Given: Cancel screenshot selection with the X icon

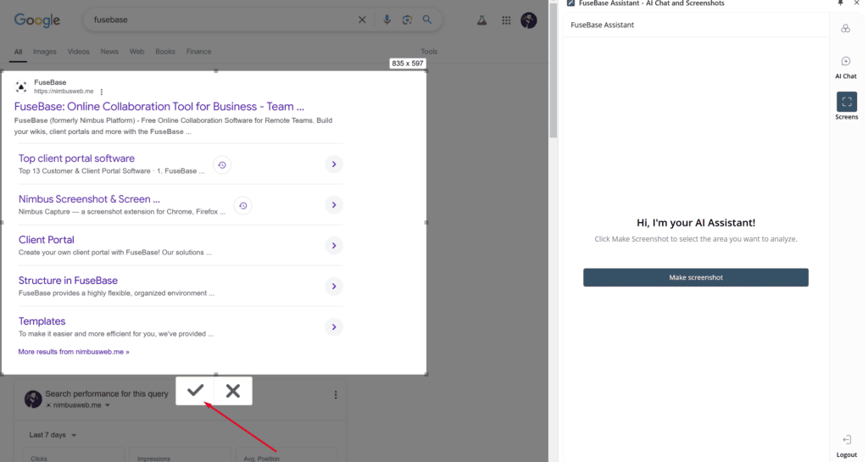Looking at the screenshot, I should (233, 391).
